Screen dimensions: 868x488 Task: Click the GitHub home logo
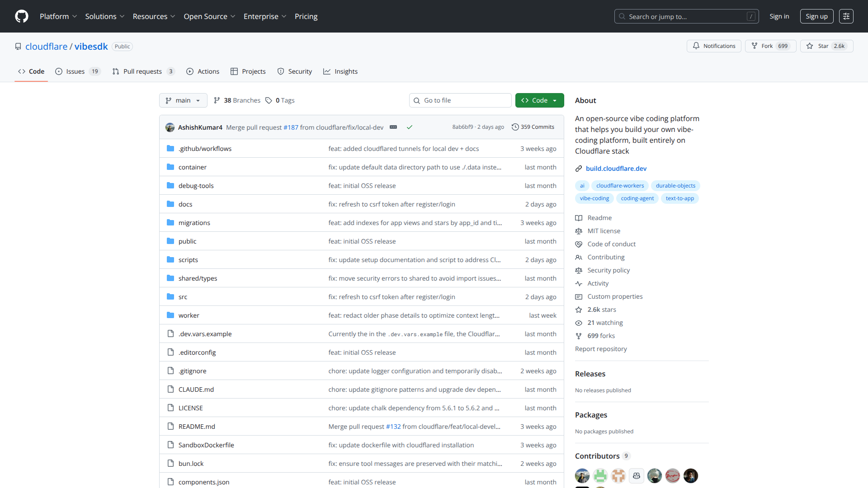tap(21, 16)
